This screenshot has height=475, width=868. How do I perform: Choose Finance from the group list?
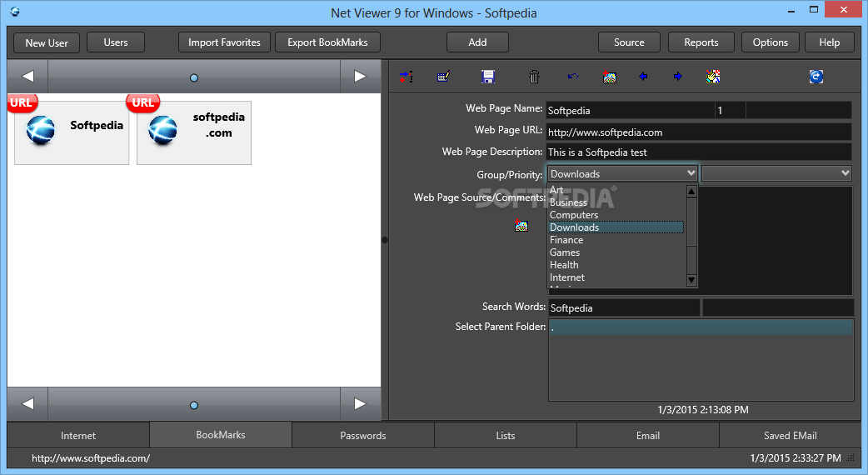coord(616,240)
